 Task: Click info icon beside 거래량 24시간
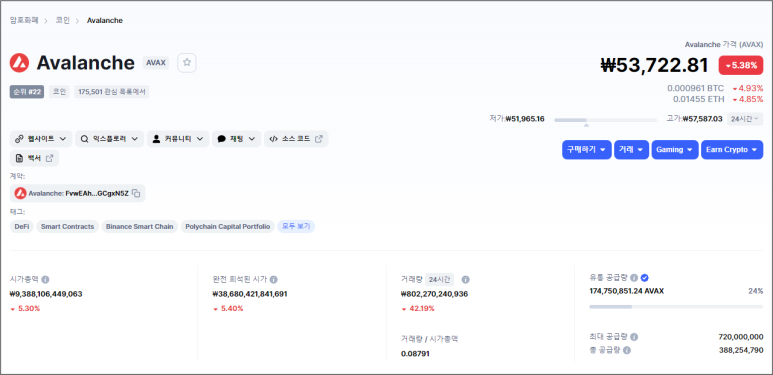point(465,279)
